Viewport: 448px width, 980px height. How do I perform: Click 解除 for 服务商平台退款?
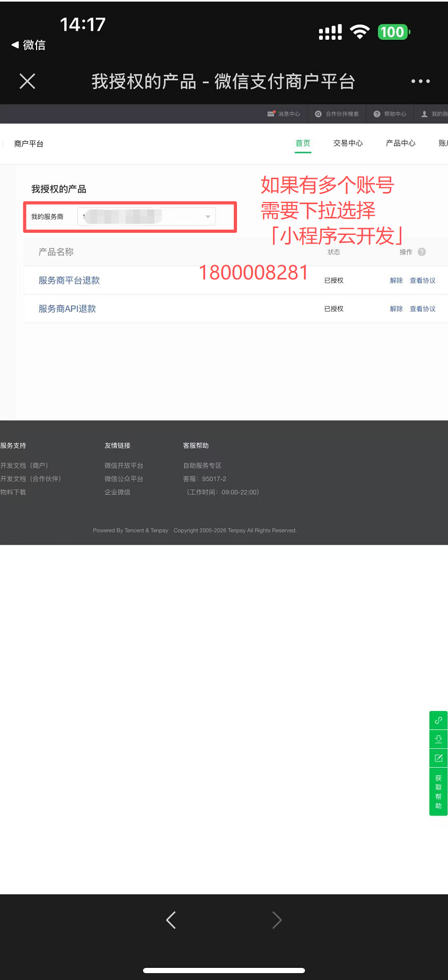pos(396,281)
